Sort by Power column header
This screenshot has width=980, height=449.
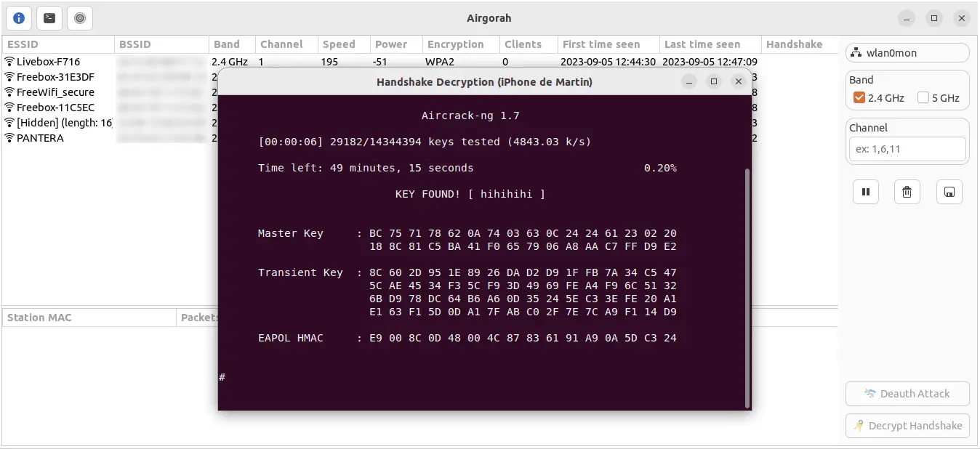[396, 44]
